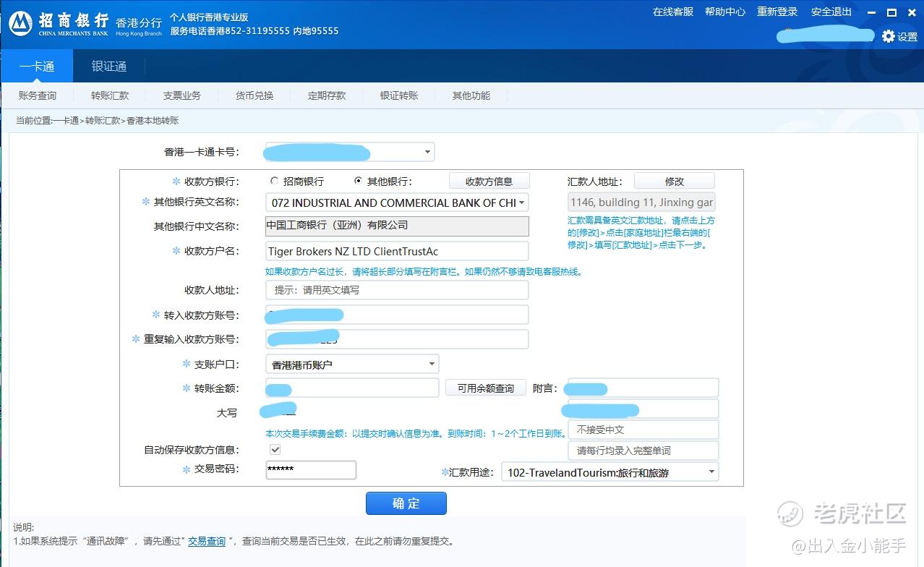This screenshot has width=924, height=567.
Task: Click the 设置 label text
Action: coord(907,37)
